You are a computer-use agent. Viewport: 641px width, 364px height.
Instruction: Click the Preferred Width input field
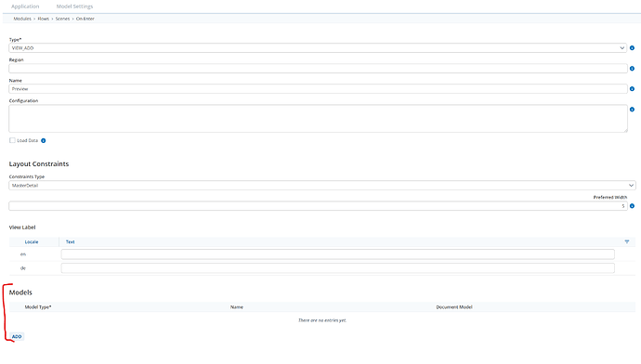[x=318, y=206]
